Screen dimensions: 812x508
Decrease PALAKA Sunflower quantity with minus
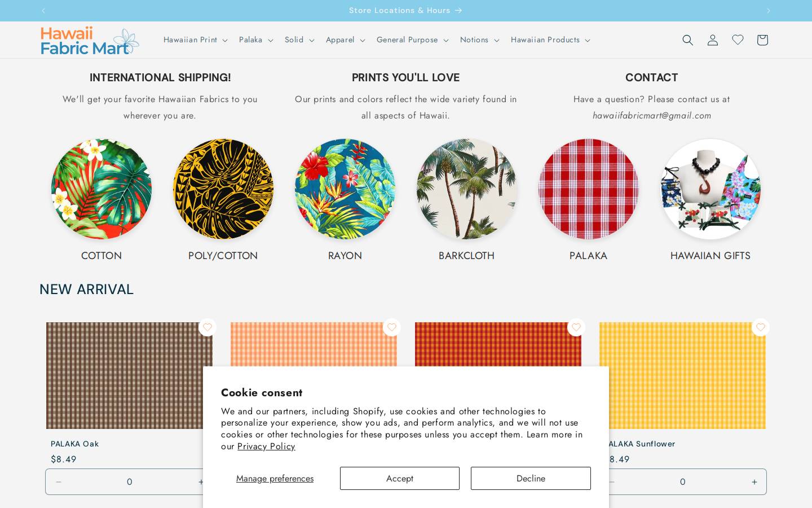tap(613, 482)
